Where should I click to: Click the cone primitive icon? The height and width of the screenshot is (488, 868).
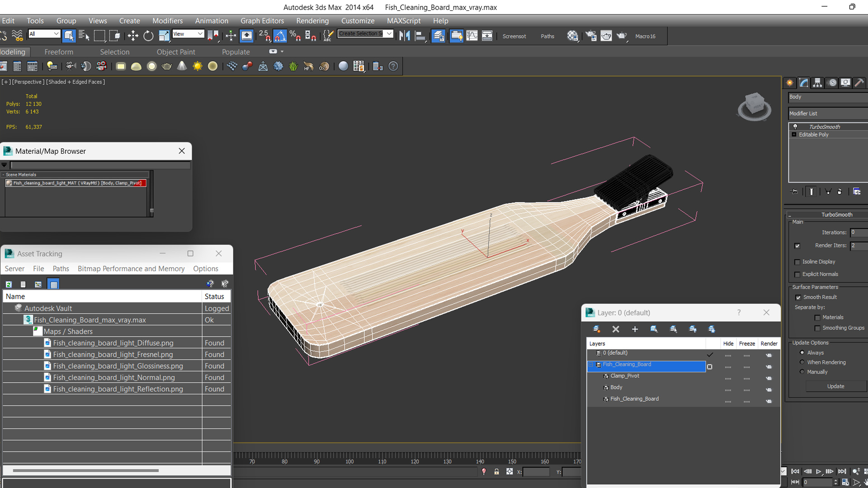[x=182, y=66]
